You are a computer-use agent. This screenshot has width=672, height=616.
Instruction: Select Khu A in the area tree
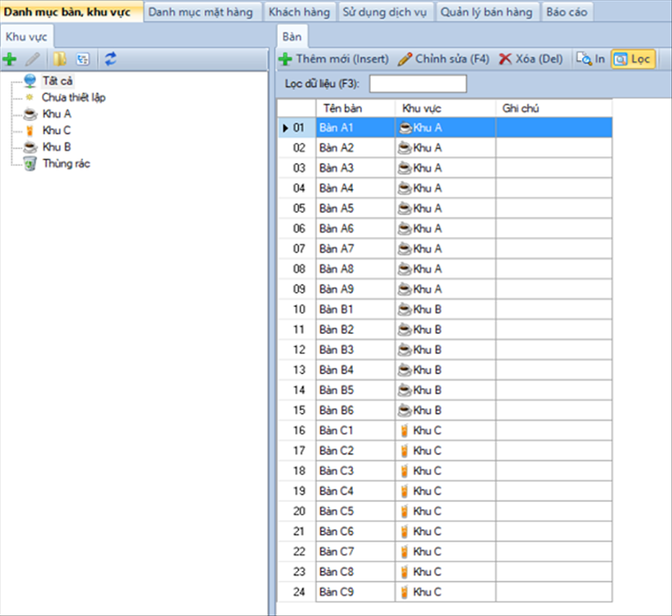click(x=56, y=114)
